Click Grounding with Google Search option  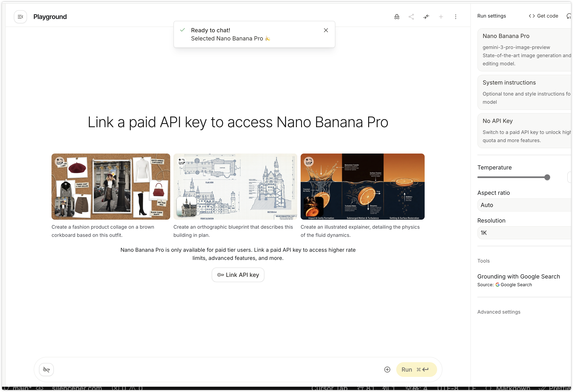click(518, 276)
